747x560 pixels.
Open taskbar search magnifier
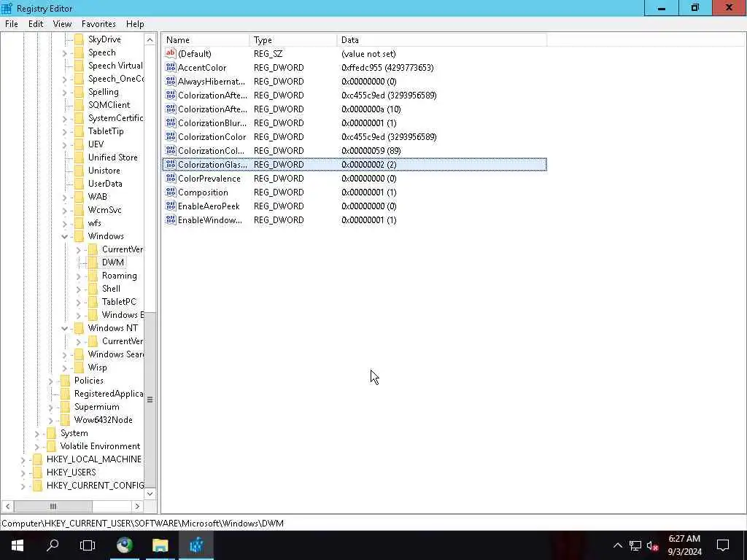[53, 545]
